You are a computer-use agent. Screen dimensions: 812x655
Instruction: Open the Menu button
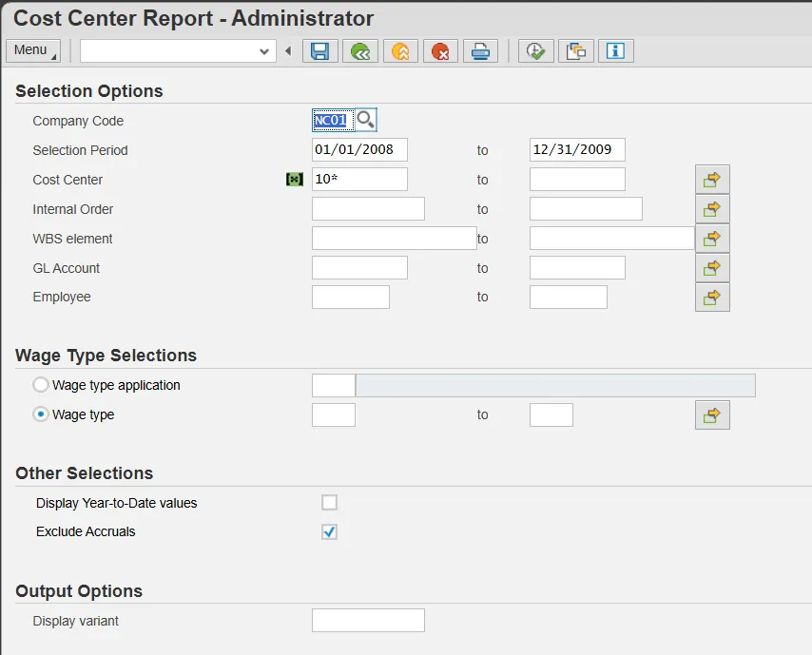click(33, 50)
